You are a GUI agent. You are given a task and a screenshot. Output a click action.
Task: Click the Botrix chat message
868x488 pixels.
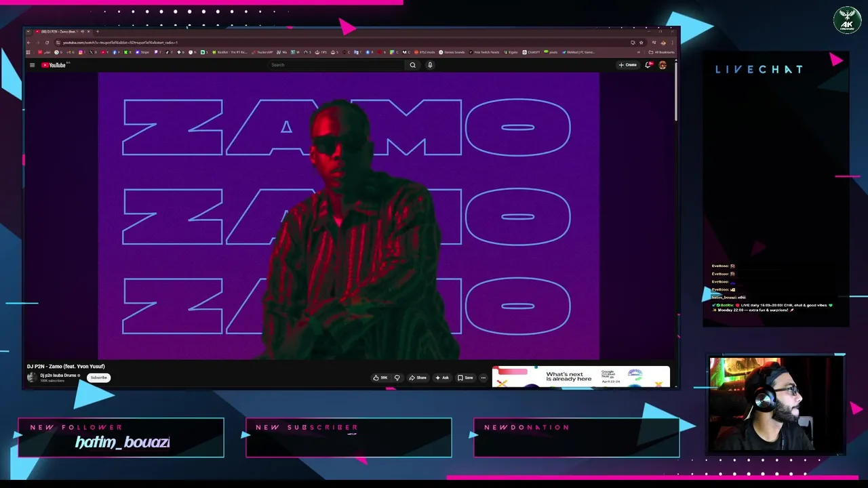point(772,308)
